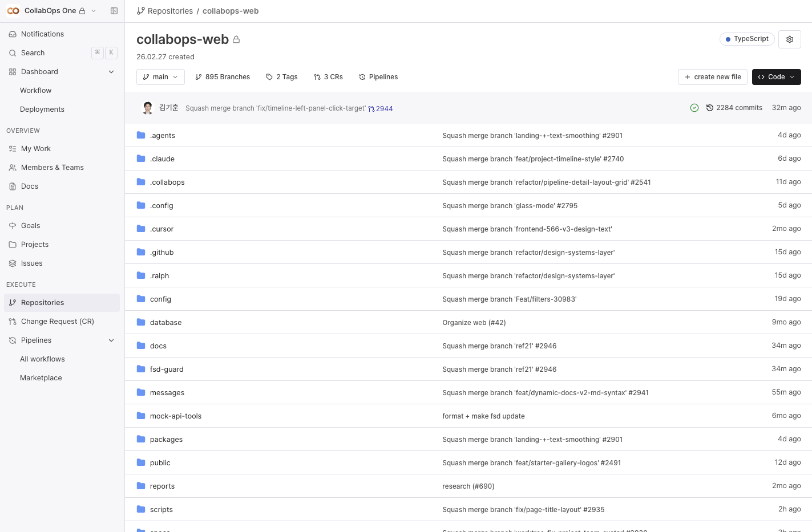This screenshot has width=812, height=532.
Task: Open change request 2944 link
Action: point(381,109)
